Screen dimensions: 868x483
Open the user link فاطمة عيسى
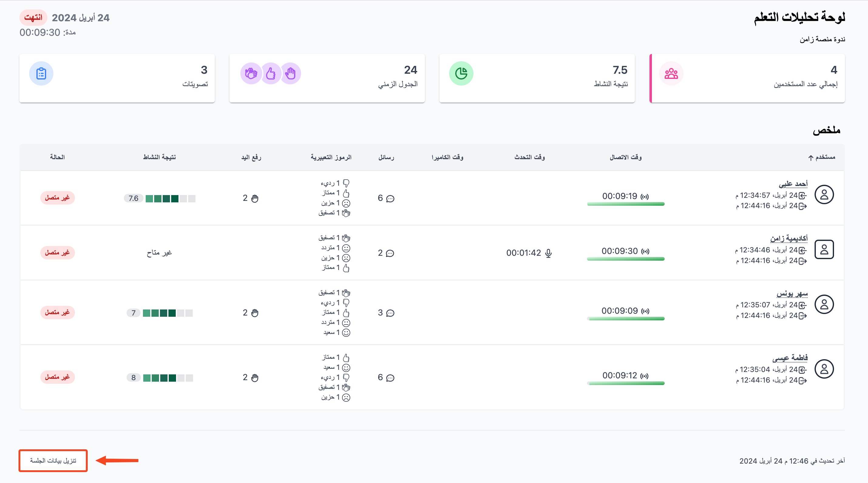coord(790,358)
